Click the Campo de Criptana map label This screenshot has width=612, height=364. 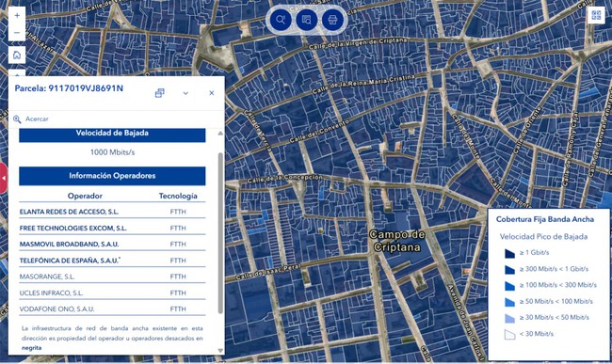tap(397, 241)
